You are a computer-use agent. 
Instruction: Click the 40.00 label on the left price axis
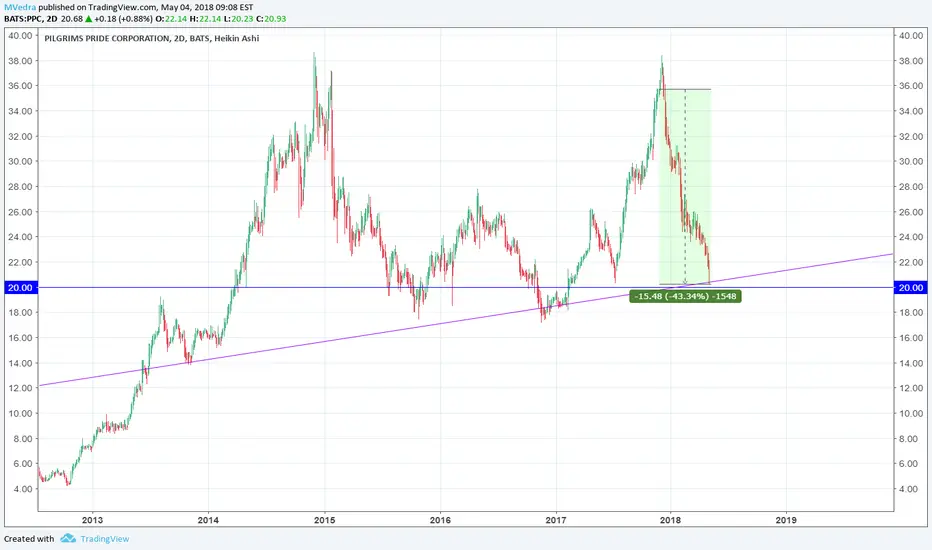coord(20,36)
